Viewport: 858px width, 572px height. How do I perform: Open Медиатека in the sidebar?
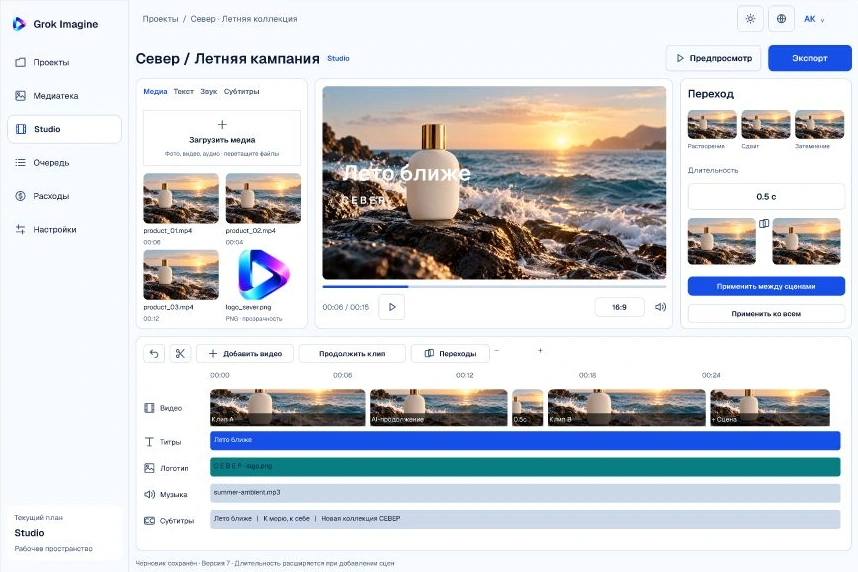pos(64,96)
